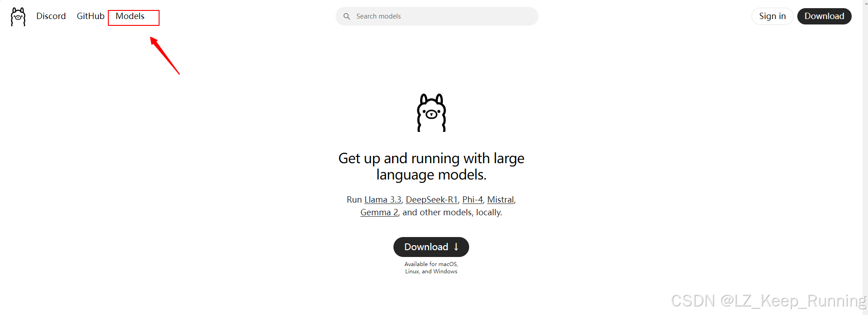
Task: Open the Mistral link
Action: 500,200
